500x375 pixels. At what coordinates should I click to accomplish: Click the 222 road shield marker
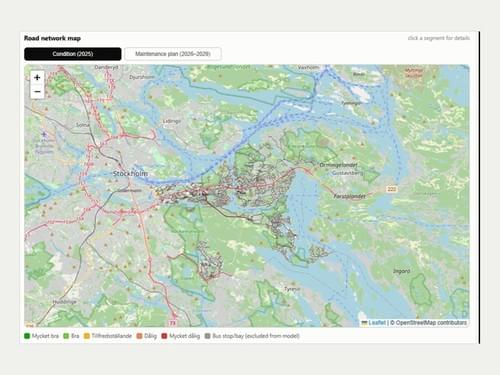pyautogui.click(x=392, y=189)
